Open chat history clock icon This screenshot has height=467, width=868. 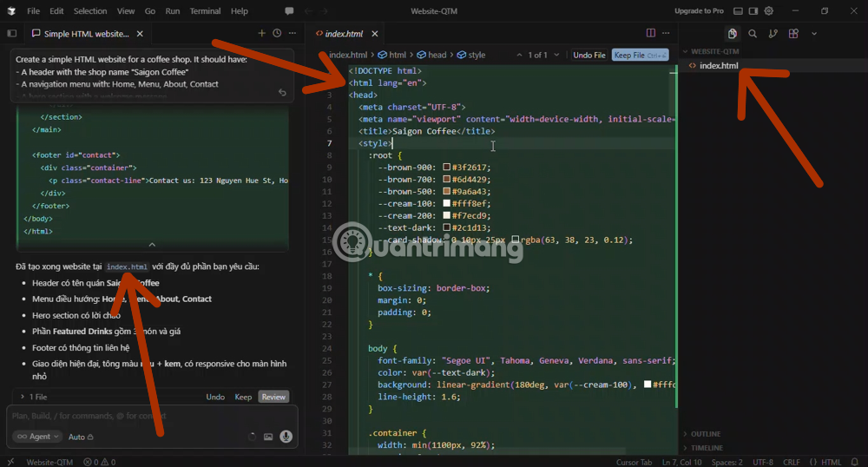[277, 33]
